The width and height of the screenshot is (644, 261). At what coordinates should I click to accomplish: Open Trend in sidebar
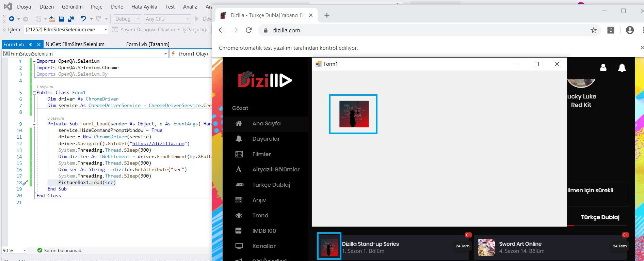point(265,215)
